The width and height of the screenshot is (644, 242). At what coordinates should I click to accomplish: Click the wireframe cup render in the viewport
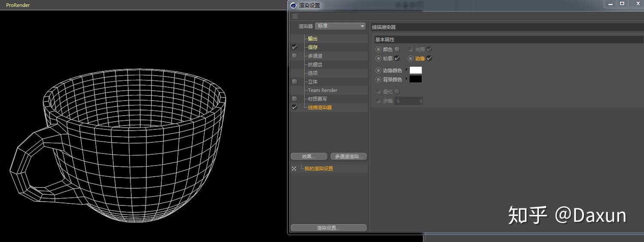pyautogui.click(x=118, y=145)
